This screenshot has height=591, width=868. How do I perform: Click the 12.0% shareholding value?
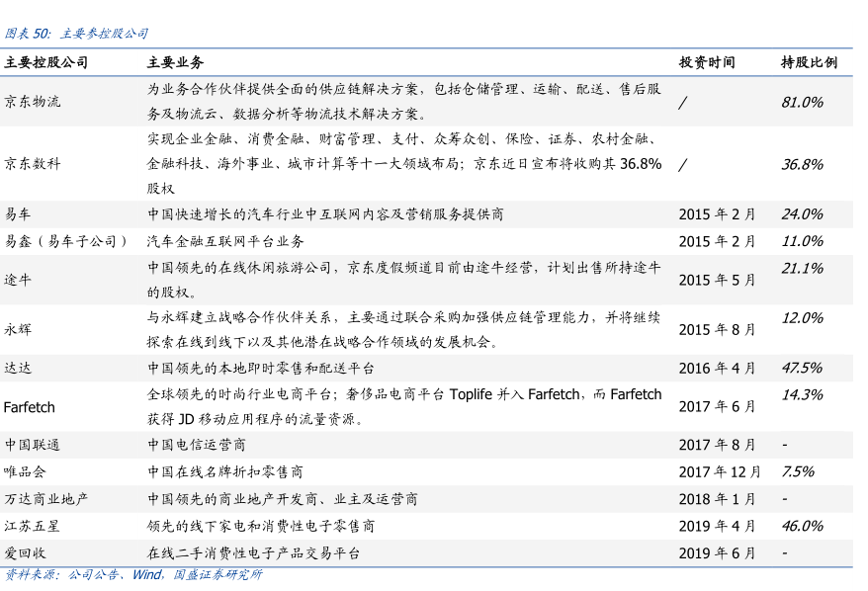[x=802, y=318]
